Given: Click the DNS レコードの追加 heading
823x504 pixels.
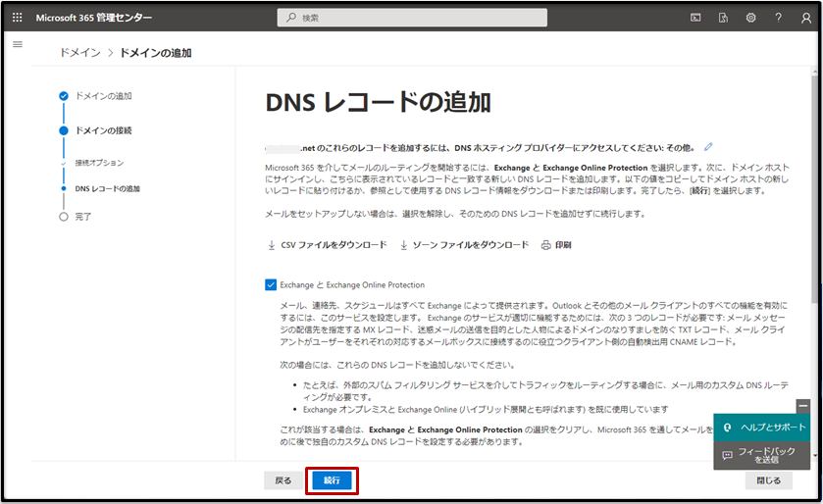Looking at the screenshot, I should pos(379,102).
